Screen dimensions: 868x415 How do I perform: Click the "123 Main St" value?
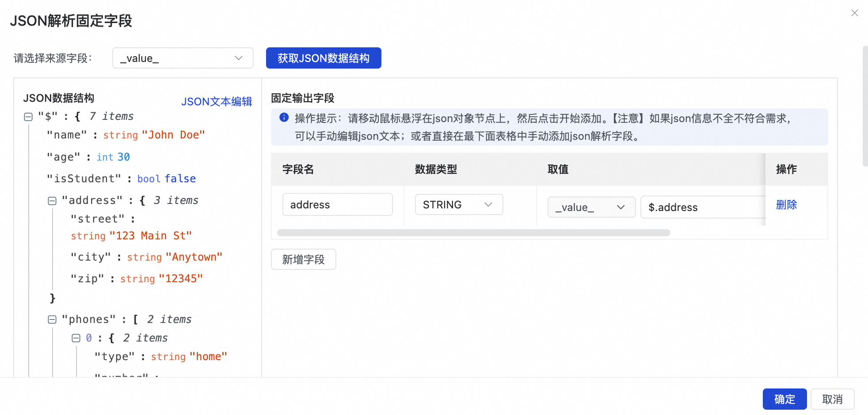(151, 236)
